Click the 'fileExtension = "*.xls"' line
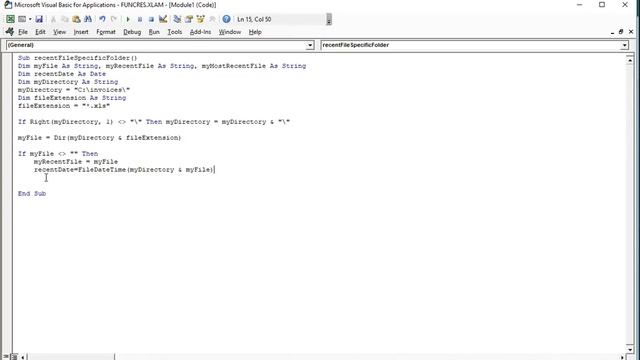 point(64,106)
